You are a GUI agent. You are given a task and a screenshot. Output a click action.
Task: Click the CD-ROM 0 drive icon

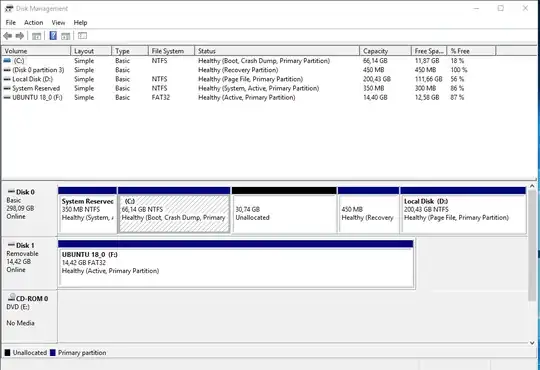click(x=11, y=297)
